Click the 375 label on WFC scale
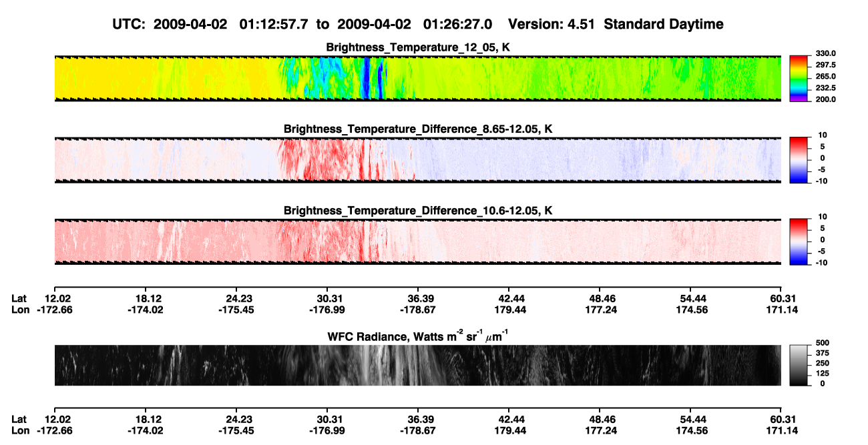 pyautogui.click(x=822, y=354)
